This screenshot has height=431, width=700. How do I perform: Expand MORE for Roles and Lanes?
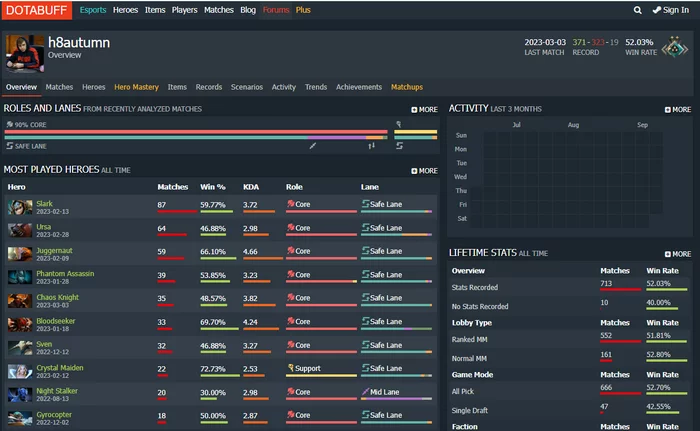(424, 109)
